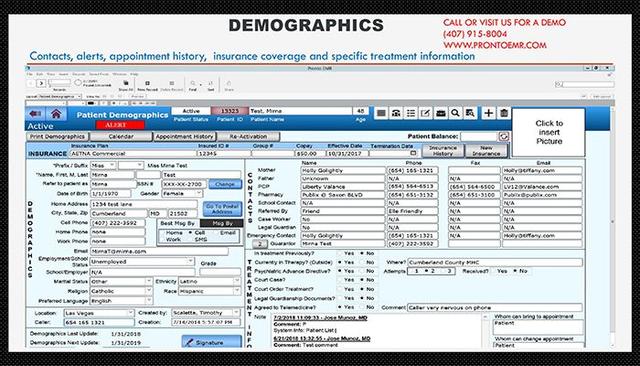Image resolution: width=640 pixels, height=366 pixels.
Task: Delete patient using the trash can icon
Action: [x=504, y=113]
